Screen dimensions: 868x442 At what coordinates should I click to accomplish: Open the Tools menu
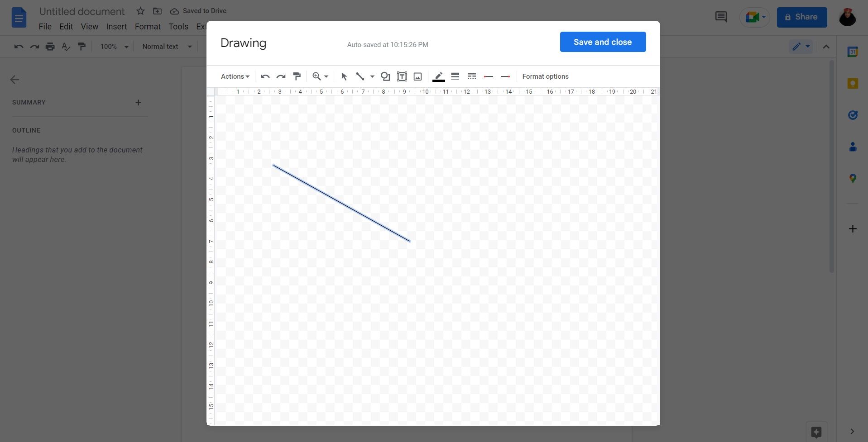(x=178, y=26)
